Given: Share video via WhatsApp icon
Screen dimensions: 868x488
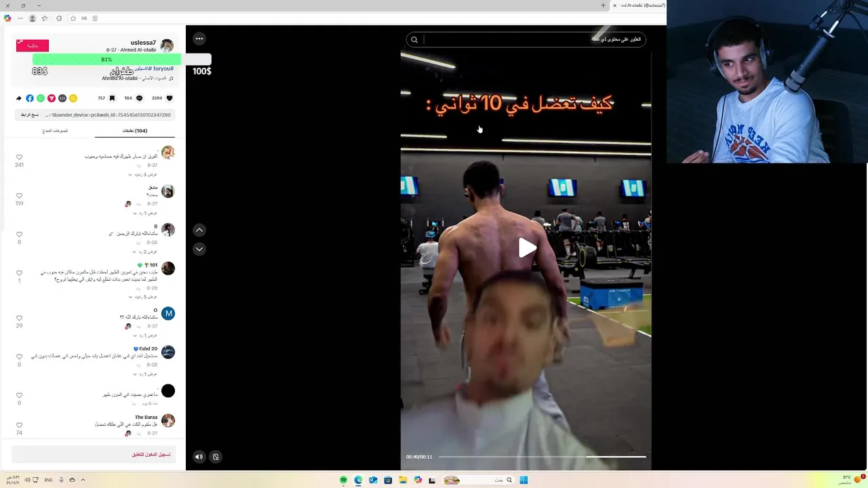Looking at the screenshot, I should point(41,98).
